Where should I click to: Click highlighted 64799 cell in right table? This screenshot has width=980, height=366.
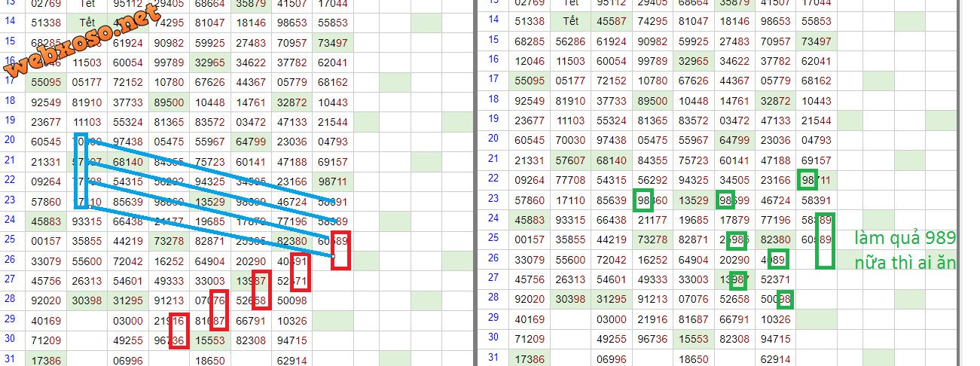(734, 140)
